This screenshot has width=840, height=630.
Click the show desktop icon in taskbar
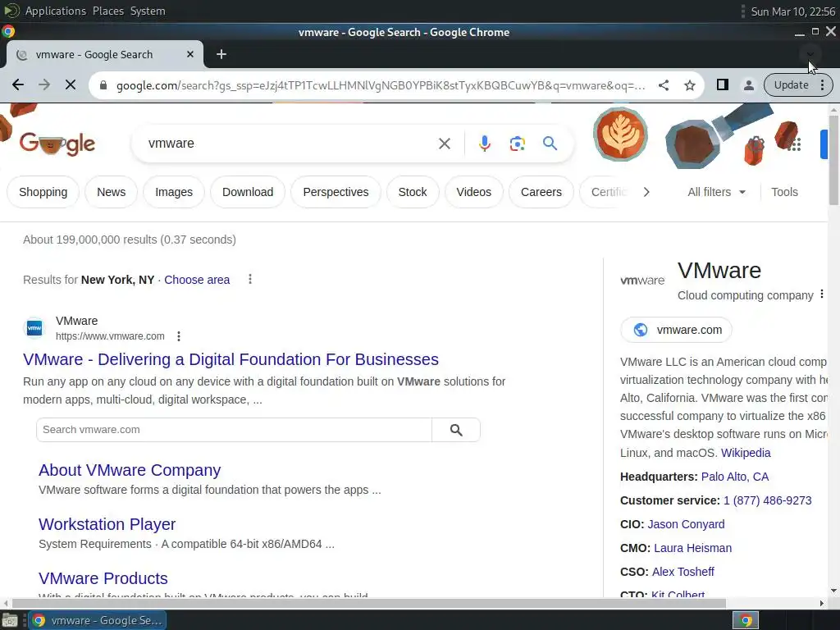10,621
